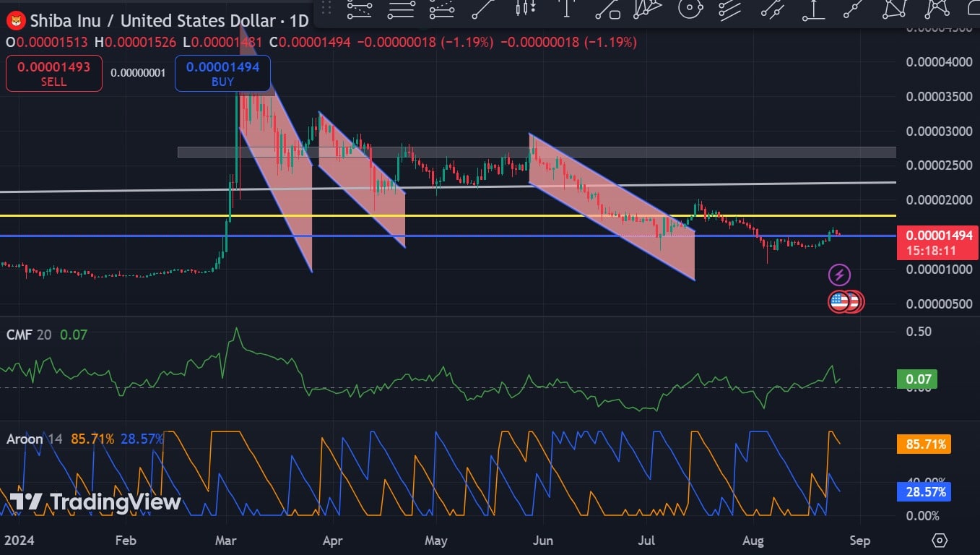This screenshot has width=980, height=555.
Task: Click the Shiba Inu coin logo
Action: [15, 21]
